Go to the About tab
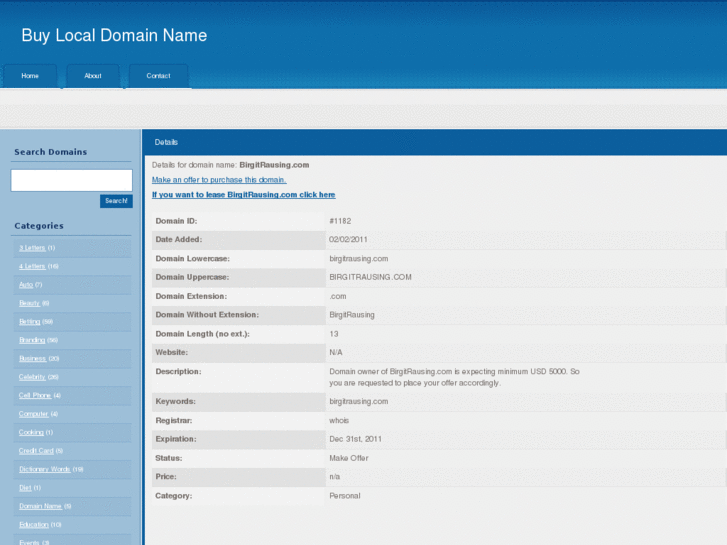 point(93,76)
